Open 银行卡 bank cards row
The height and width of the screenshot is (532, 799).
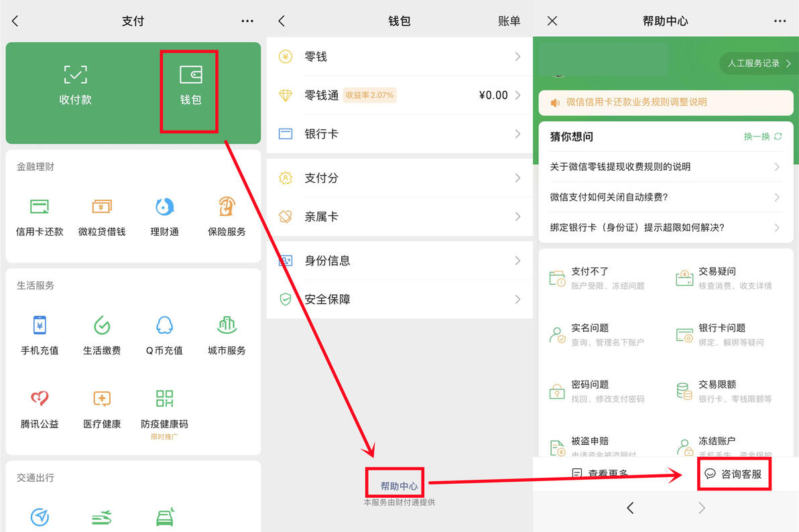pos(399,134)
